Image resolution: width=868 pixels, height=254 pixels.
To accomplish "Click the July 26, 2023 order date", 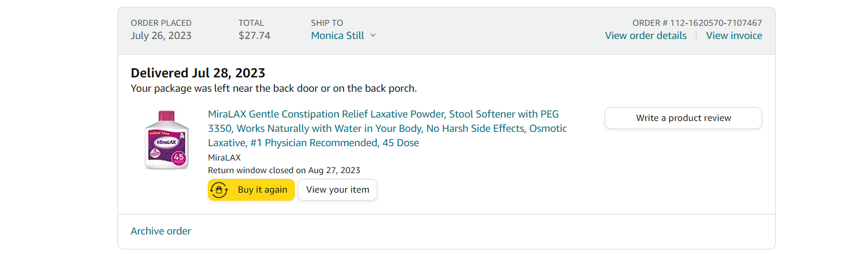I will click(161, 36).
